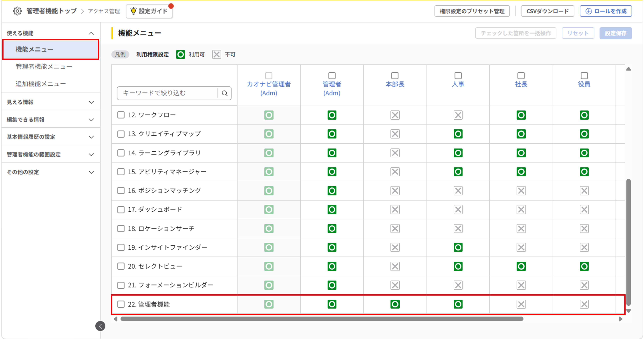Expand the 基本情報履歴の設定 section
This screenshot has height=339, width=644.
[51, 137]
